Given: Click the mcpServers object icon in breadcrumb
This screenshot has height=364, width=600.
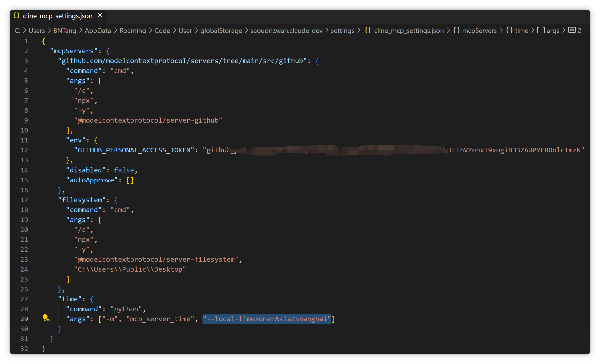Looking at the screenshot, I should point(456,30).
